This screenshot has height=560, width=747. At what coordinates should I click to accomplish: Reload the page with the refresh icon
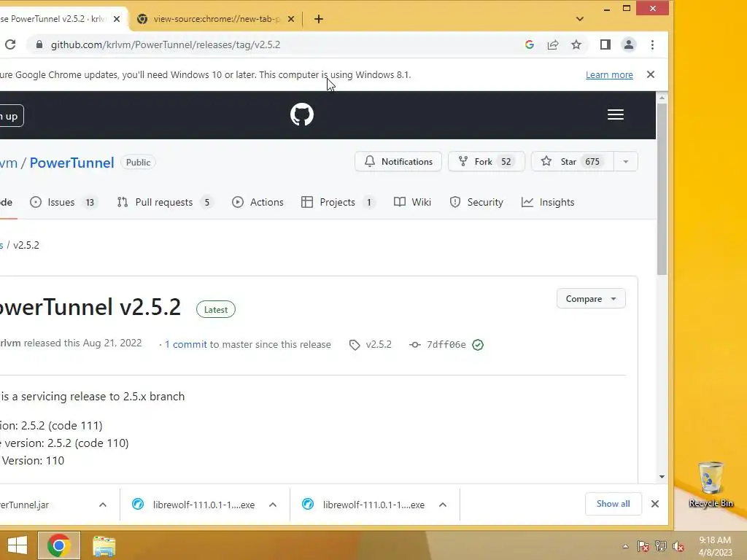(10, 44)
